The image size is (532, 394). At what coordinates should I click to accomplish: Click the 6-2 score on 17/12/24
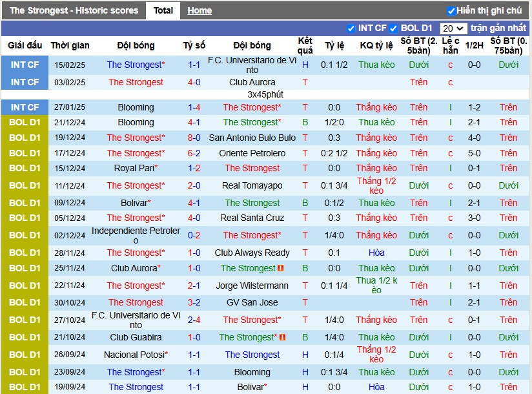tap(194, 153)
